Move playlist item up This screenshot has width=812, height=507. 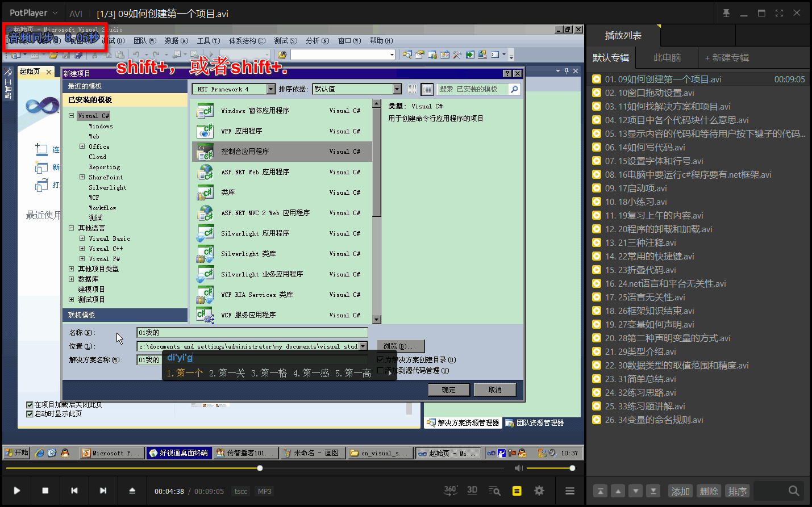[x=618, y=491]
